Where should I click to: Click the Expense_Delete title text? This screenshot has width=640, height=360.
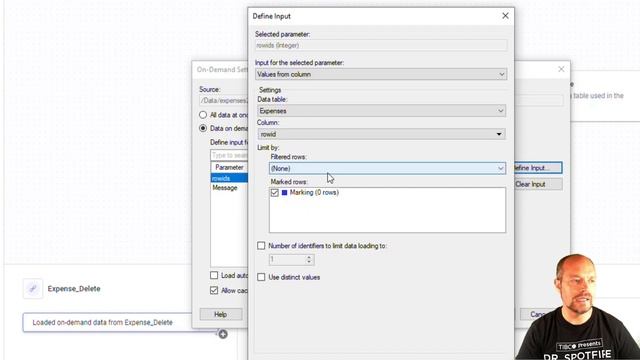[74, 289]
